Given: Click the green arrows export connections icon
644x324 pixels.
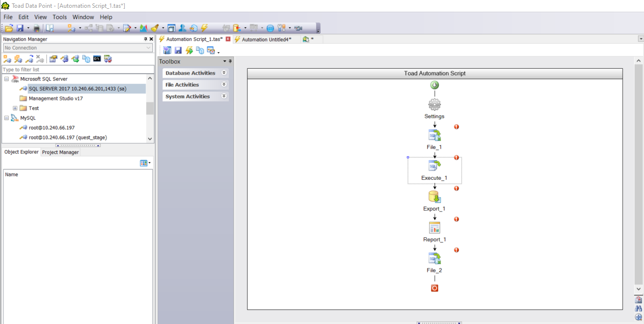Looking at the screenshot, I should click(x=76, y=59).
